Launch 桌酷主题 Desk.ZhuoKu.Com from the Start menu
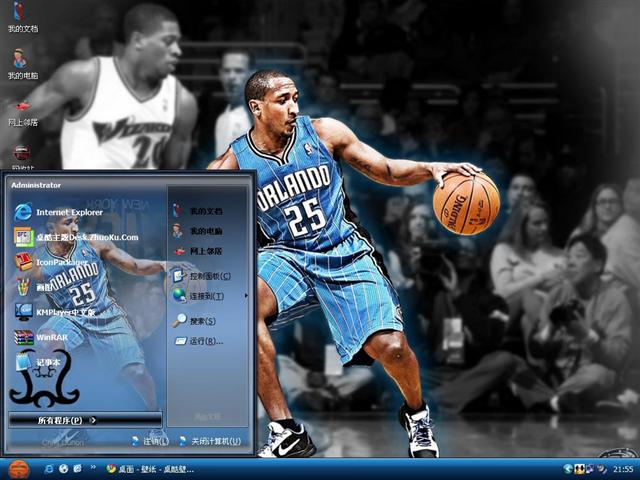The width and height of the screenshot is (640, 480). tap(76, 237)
